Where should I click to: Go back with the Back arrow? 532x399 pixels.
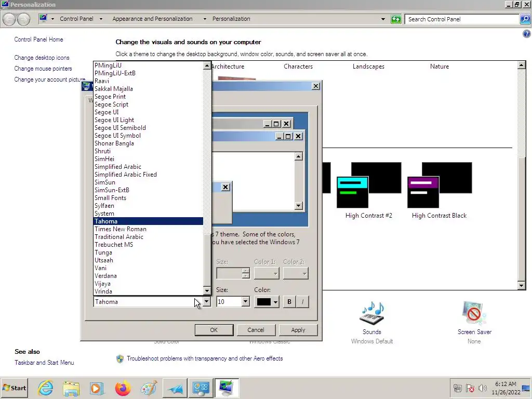pyautogui.click(x=9, y=19)
